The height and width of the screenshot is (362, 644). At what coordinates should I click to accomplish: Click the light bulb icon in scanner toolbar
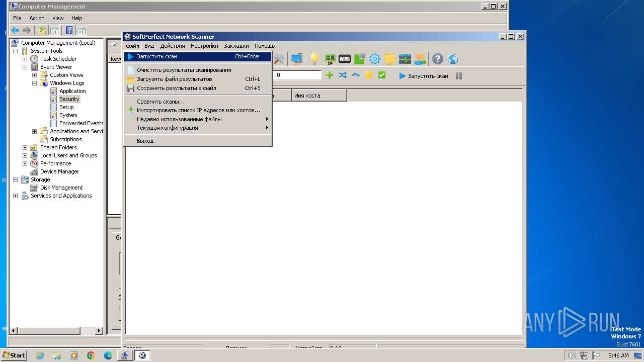click(314, 59)
